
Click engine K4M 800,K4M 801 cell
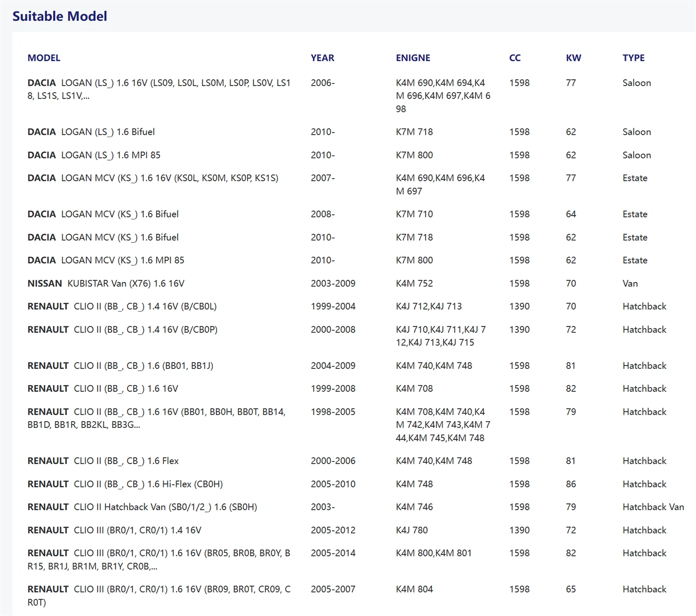click(x=433, y=553)
